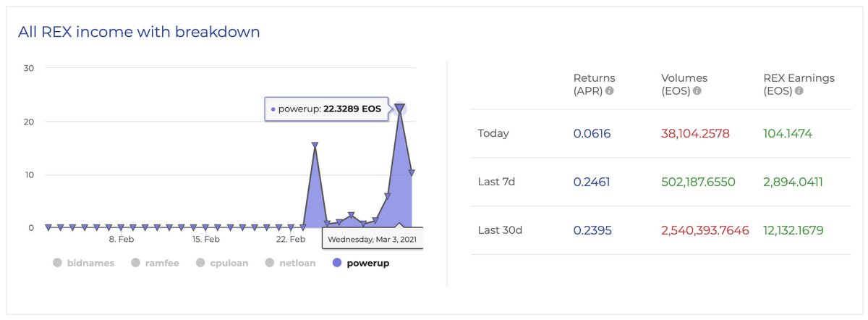This screenshot has width=868, height=320.
Task: Click the 'REX Earnings (EOS)' column header
Action: click(799, 85)
